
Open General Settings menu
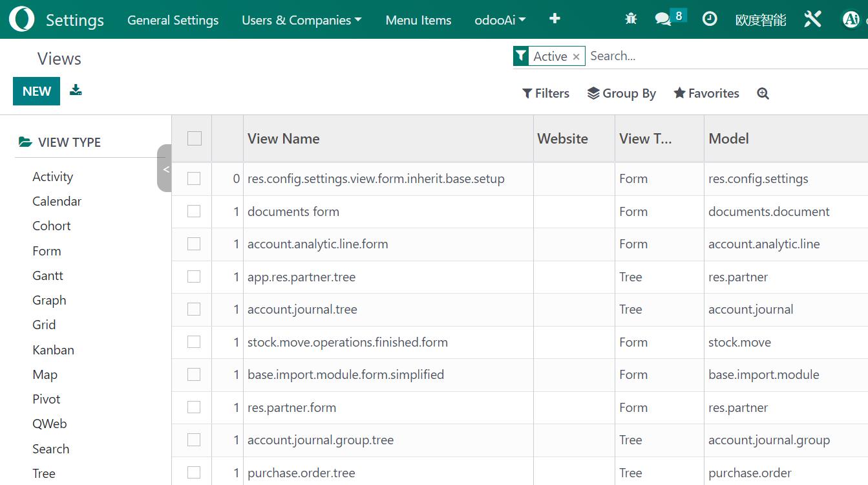(x=173, y=20)
